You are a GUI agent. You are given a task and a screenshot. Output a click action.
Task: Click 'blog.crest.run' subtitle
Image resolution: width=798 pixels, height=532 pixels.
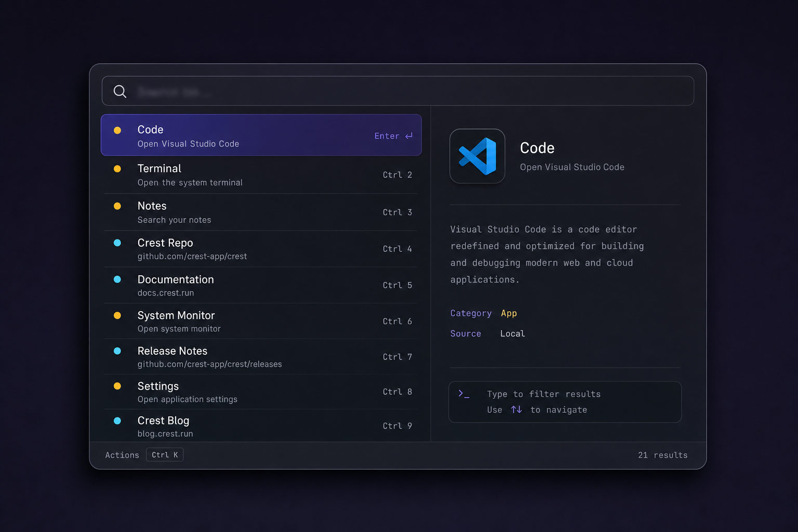pos(165,434)
